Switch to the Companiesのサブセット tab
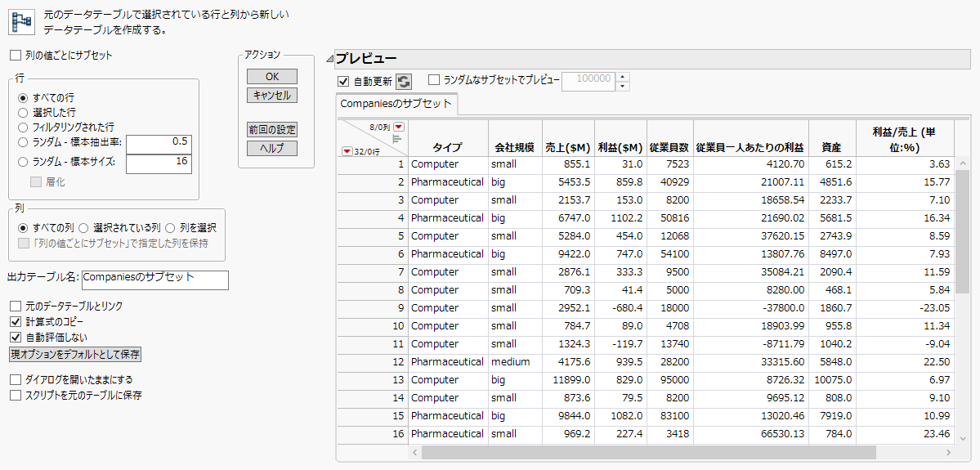The image size is (980, 470). pyautogui.click(x=396, y=104)
